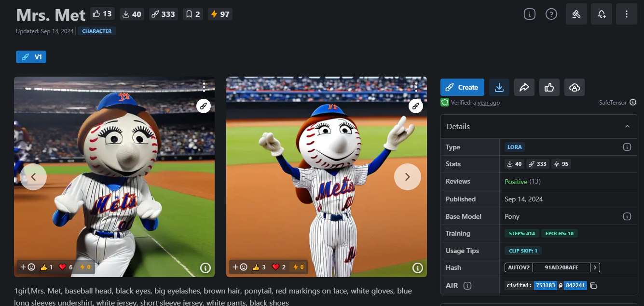Click the download icon next to Create
This screenshot has height=306, width=644.
499,87
